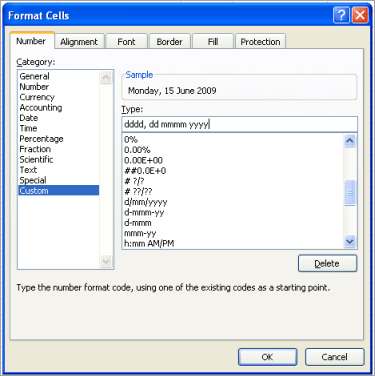375x376 pixels.
Task: Go to the Border tab
Action: pyautogui.click(x=169, y=42)
